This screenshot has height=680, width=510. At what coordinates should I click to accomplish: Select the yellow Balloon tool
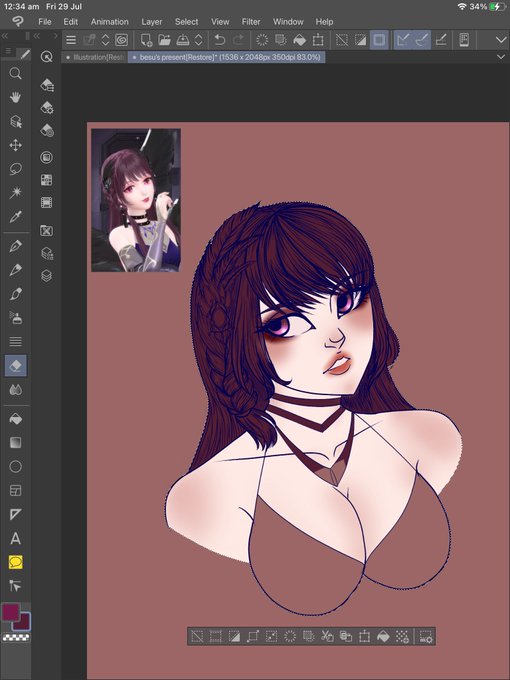[x=15, y=562]
